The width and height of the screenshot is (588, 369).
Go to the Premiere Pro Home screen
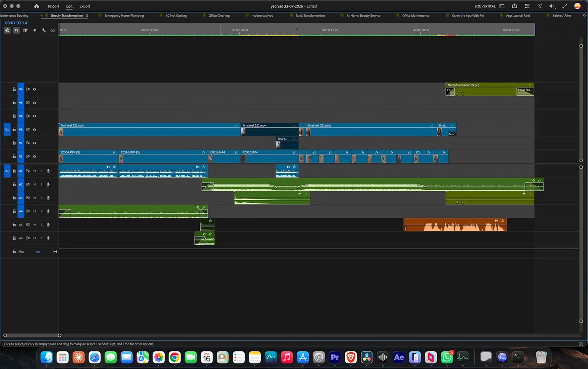(x=37, y=6)
